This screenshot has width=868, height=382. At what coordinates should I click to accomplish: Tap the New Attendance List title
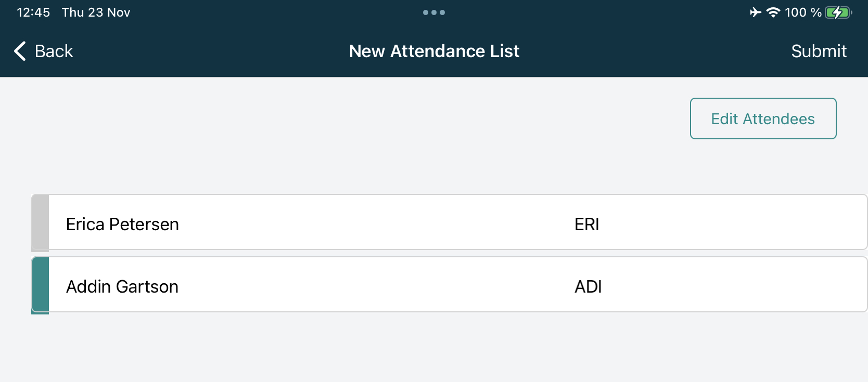[x=434, y=51]
